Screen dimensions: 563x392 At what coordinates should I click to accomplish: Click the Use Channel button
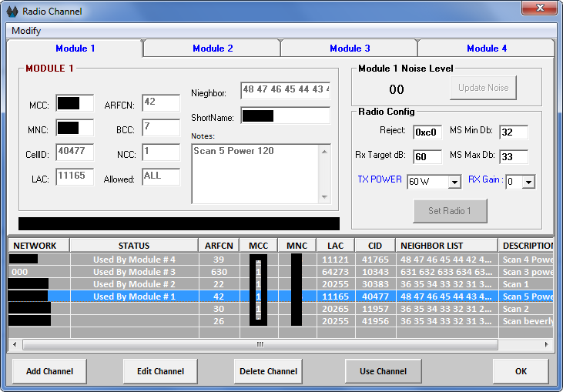tap(383, 371)
